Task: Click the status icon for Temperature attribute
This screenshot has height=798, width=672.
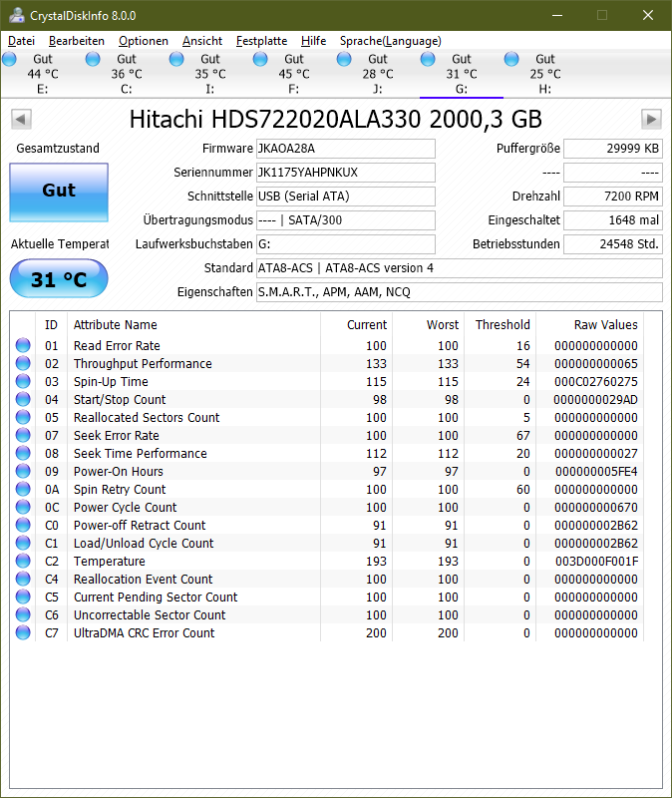Action: [23, 561]
